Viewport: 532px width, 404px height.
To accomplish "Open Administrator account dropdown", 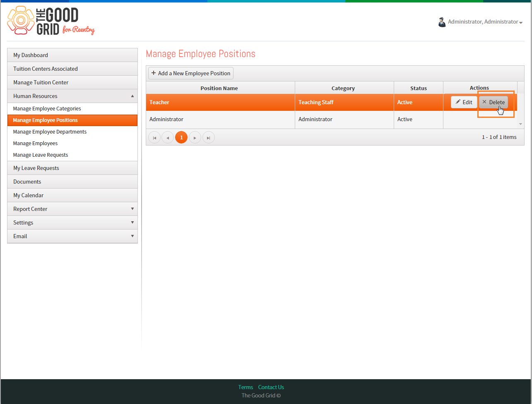I will [x=484, y=22].
